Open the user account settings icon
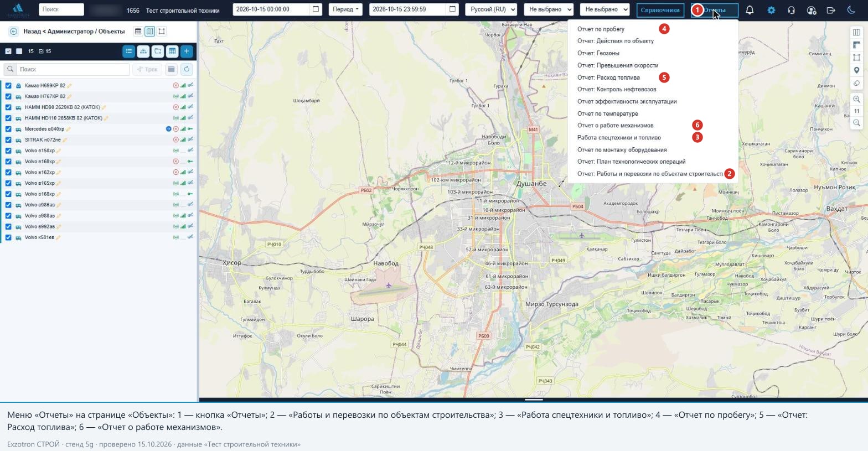The image size is (868, 451). (x=812, y=10)
